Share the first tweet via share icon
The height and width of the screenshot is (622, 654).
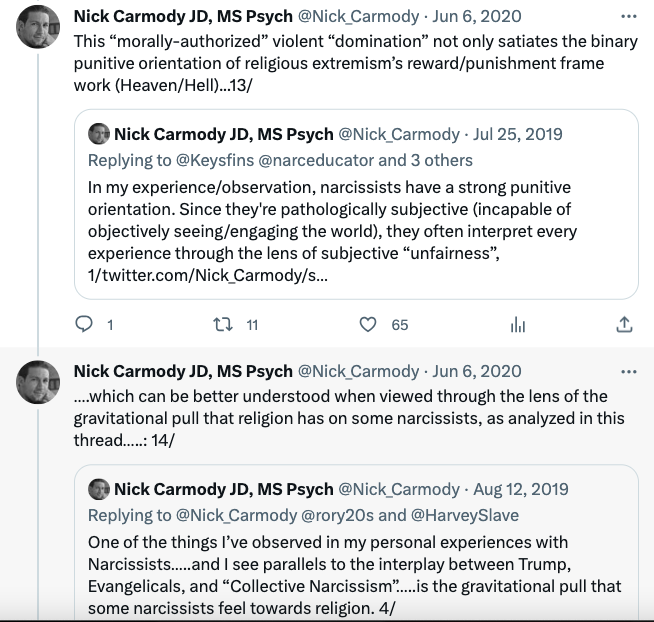coord(624,324)
